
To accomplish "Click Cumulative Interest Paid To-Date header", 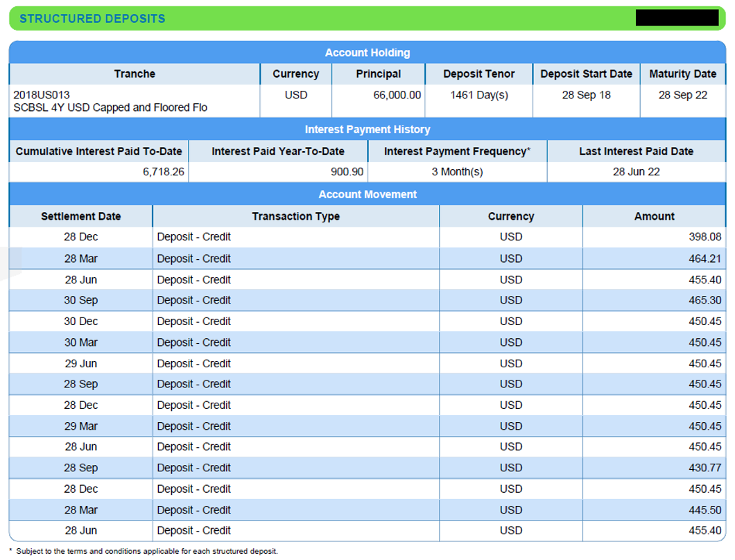I will 97,150.
